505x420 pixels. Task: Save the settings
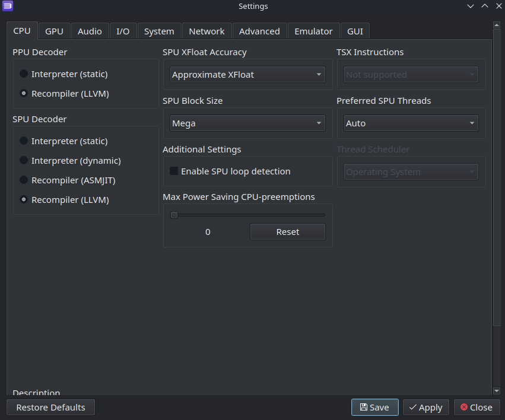tap(375, 408)
